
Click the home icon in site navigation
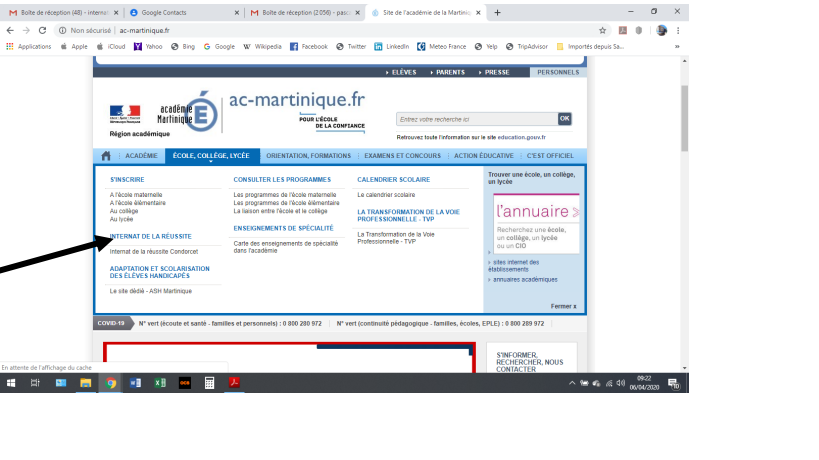coord(105,156)
